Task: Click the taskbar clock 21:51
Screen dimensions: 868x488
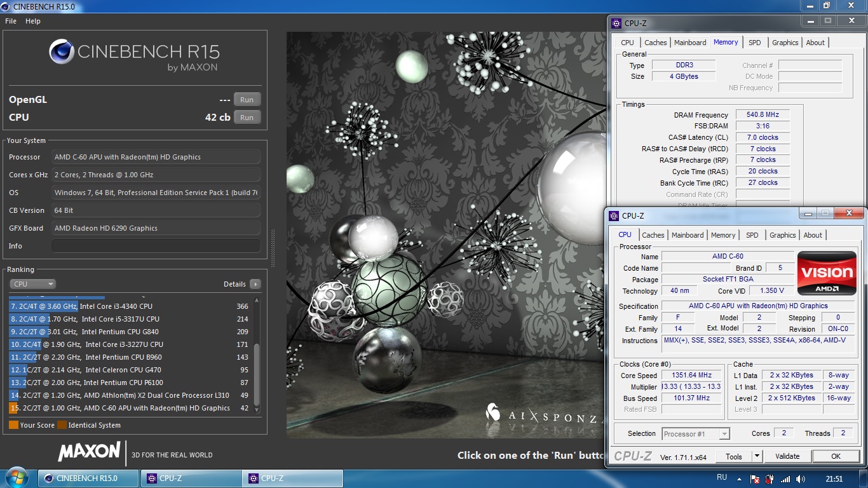Action: (x=834, y=479)
